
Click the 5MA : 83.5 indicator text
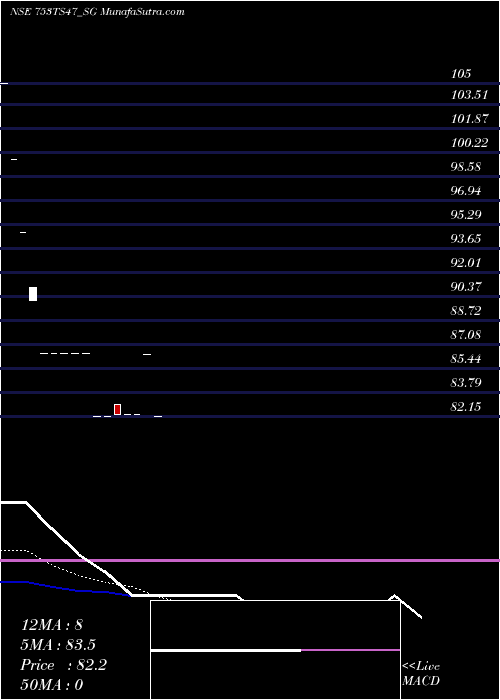pos(58,645)
